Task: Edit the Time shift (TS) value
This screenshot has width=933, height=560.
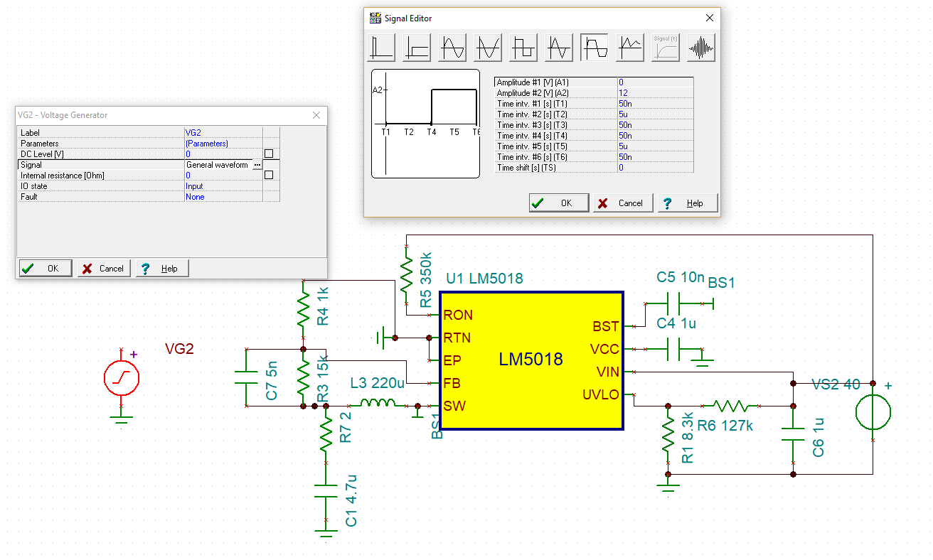Action: [x=655, y=168]
